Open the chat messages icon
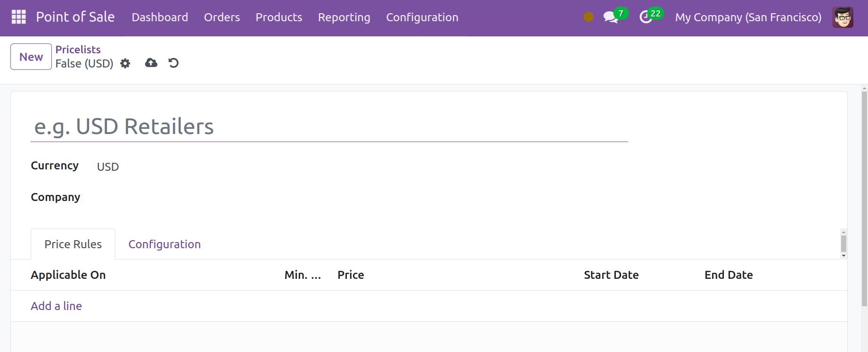Viewport: 868px width, 352px height. pos(611,17)
